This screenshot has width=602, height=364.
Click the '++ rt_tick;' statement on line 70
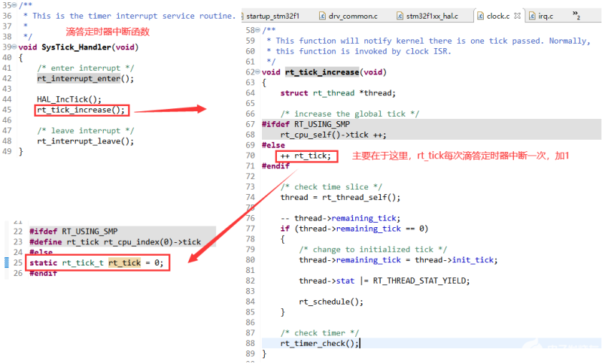[x=305, y=156]
